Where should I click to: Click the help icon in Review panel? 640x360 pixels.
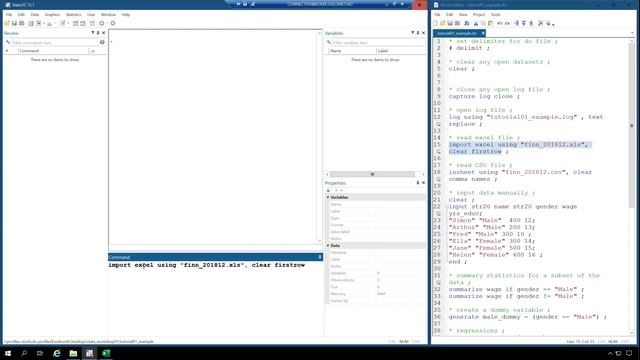(x=102, y=42)
